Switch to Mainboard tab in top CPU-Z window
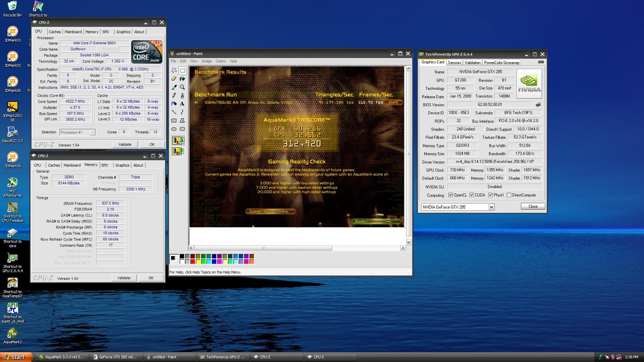 (73, 32)
